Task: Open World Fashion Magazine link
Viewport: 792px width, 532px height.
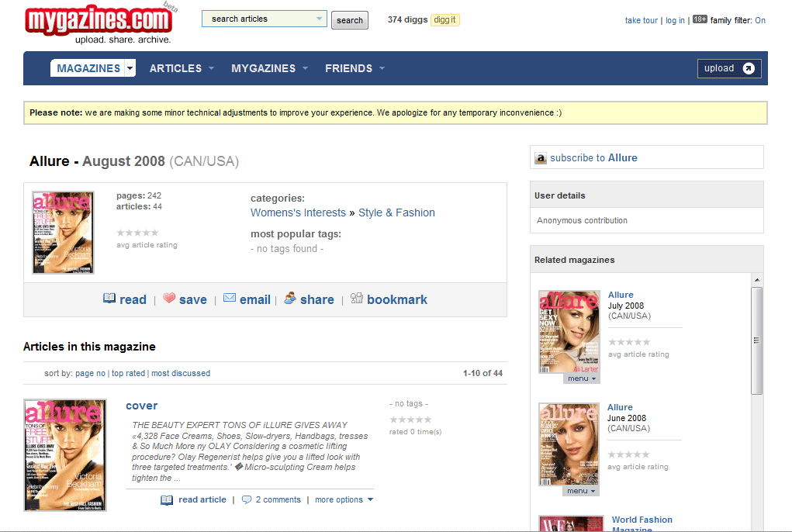Action: pyautogui.click(x=642, y=523)
